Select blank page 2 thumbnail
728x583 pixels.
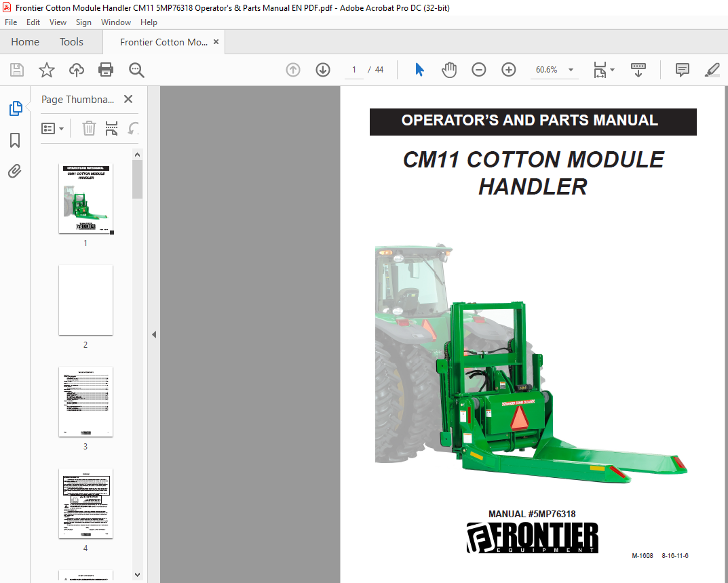[x=86, y=300]
